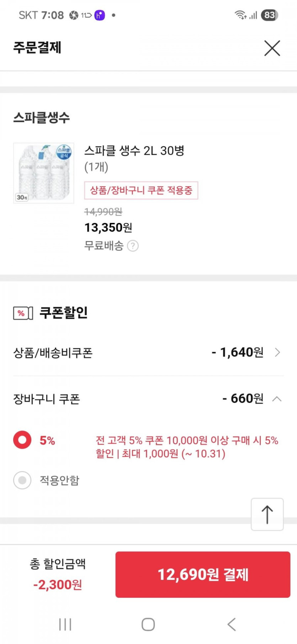Close the 주문결제 checkout screen
Viewport: 297px width, 644px height.
point(272,48)
